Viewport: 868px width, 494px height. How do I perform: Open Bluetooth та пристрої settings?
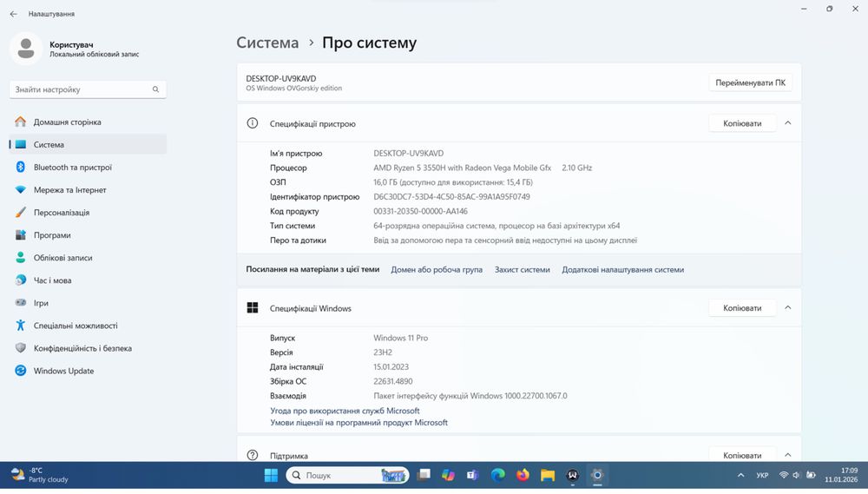point(88,168)
